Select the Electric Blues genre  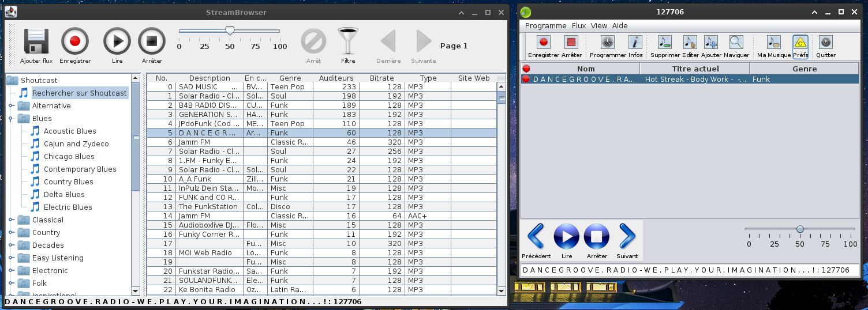[68, 207]
